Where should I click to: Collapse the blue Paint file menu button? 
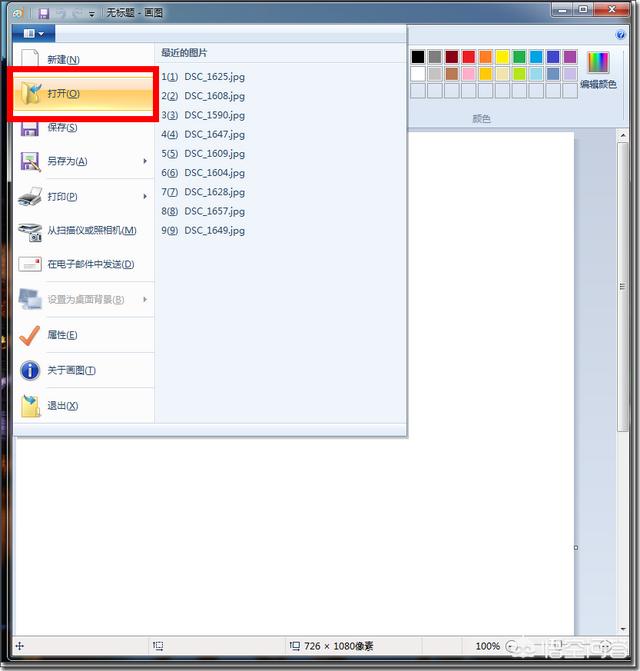[33, 34]
